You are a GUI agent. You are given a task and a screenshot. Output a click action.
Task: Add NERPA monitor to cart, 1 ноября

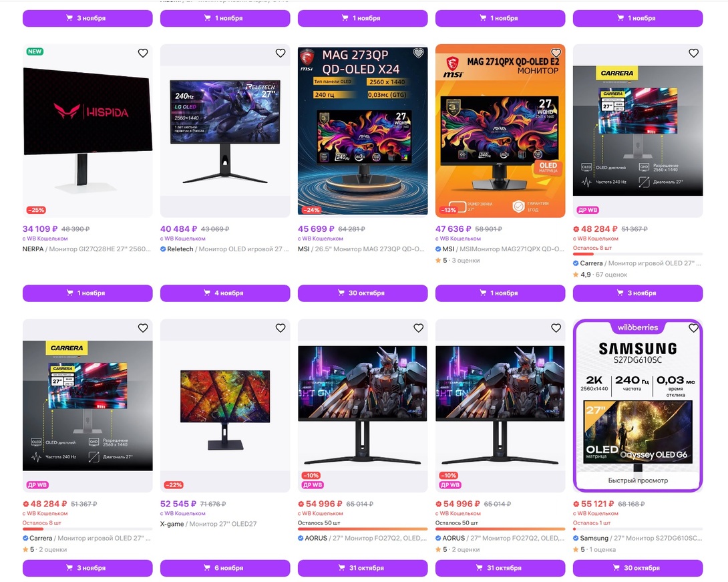point(87,293)
